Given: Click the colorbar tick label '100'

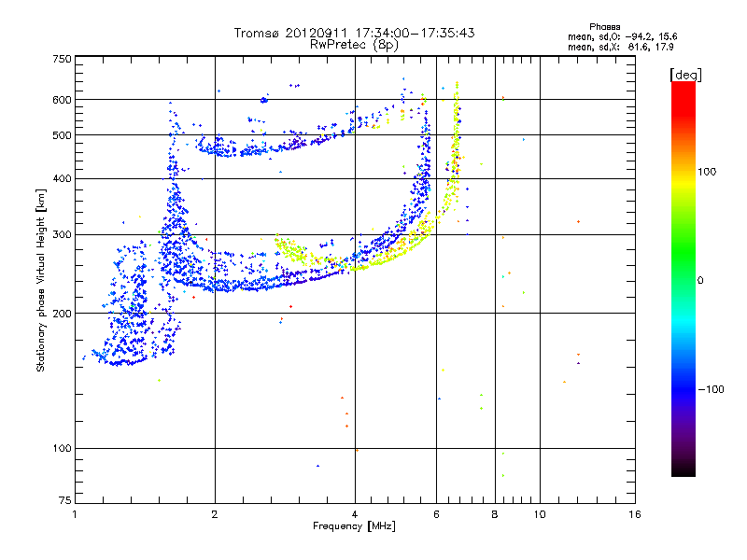Looking at the screenshot, I should [x=707, y=172].
